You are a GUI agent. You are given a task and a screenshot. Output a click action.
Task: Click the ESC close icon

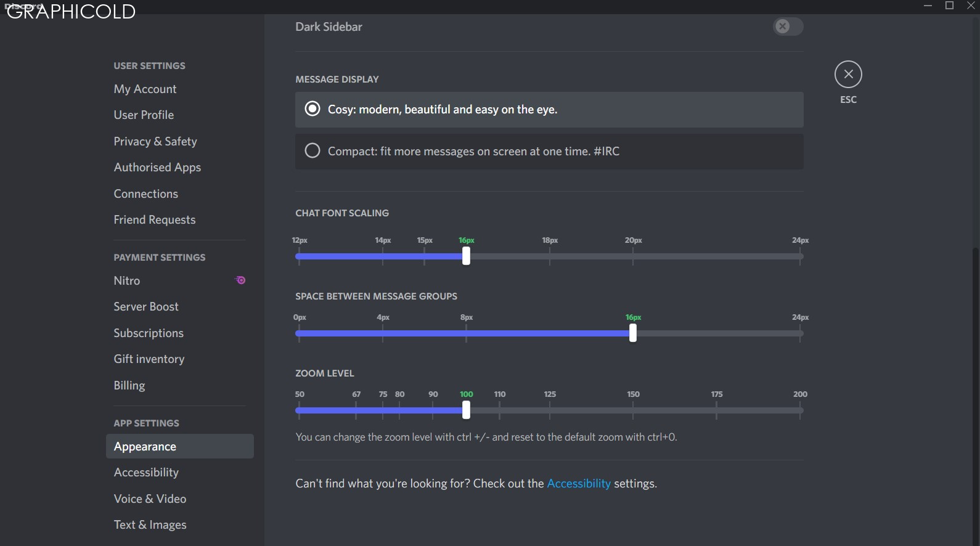pos(849,74)
